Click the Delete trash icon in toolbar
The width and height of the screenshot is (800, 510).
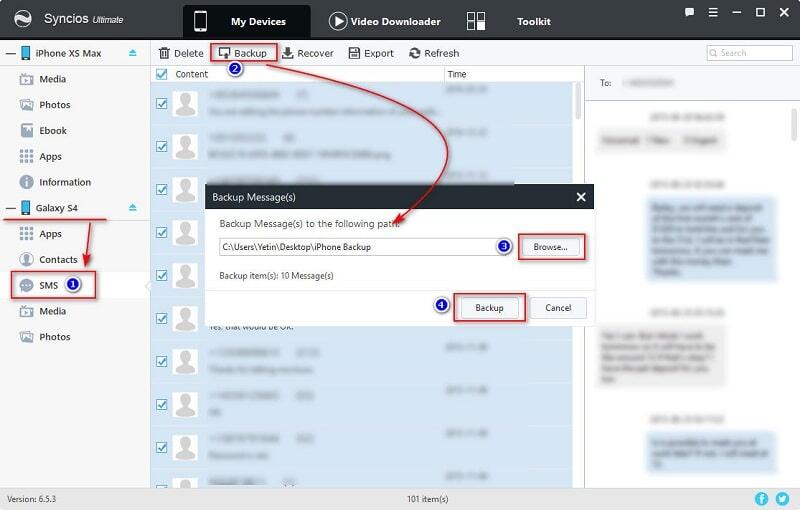[165, 53]
